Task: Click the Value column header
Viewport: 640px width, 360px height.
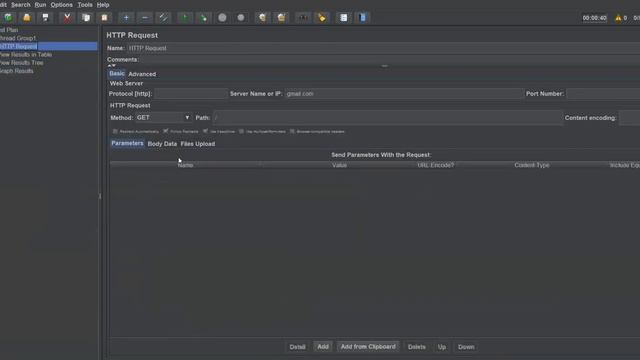Action: [x=339, y=165]
